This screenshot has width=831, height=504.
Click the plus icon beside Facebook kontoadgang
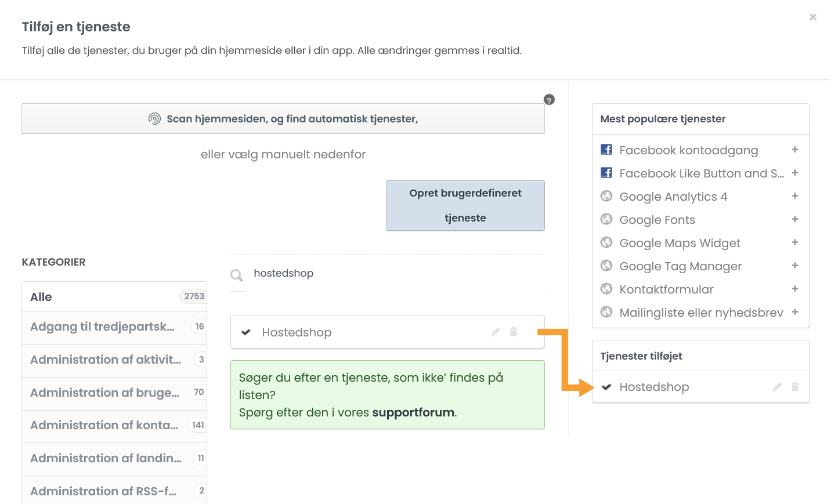tap(795, 150)
